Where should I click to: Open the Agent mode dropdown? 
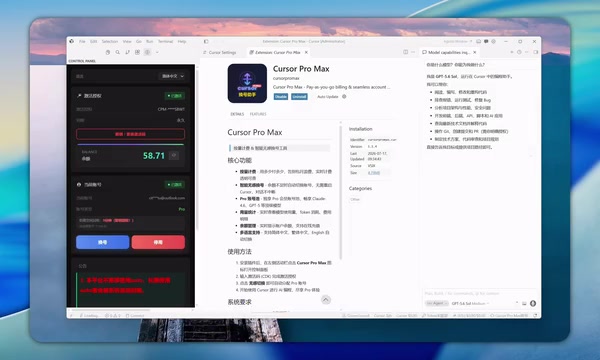point(436,303)
